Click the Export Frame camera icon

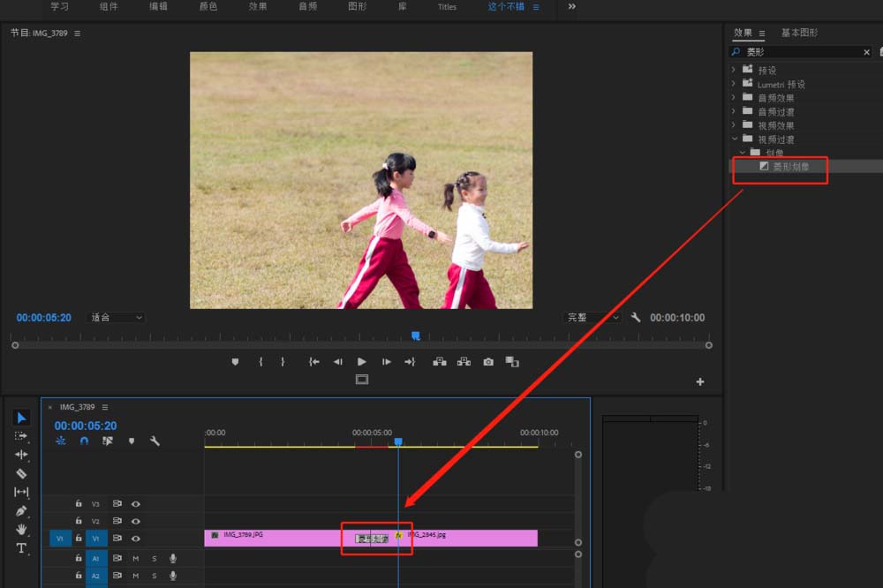(488, 362)
